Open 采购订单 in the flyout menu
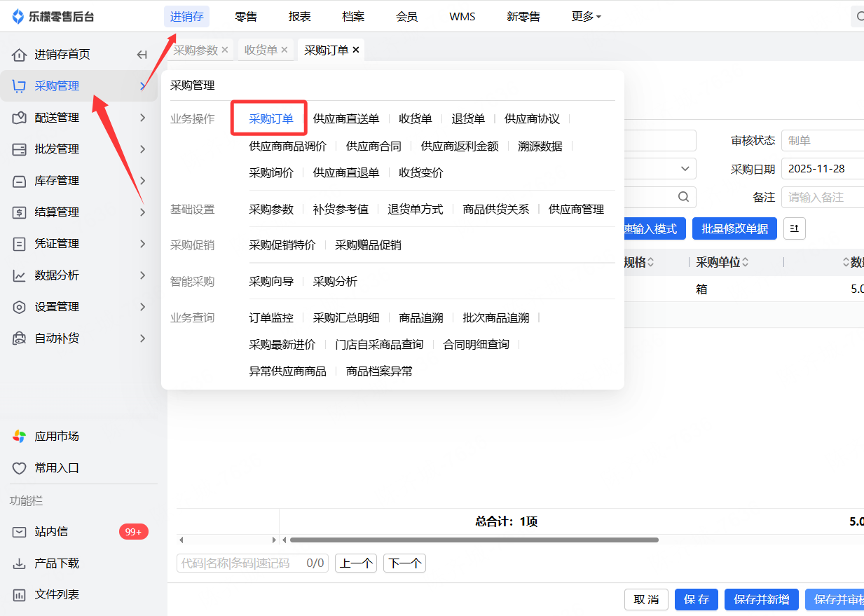 click(271, 119)
